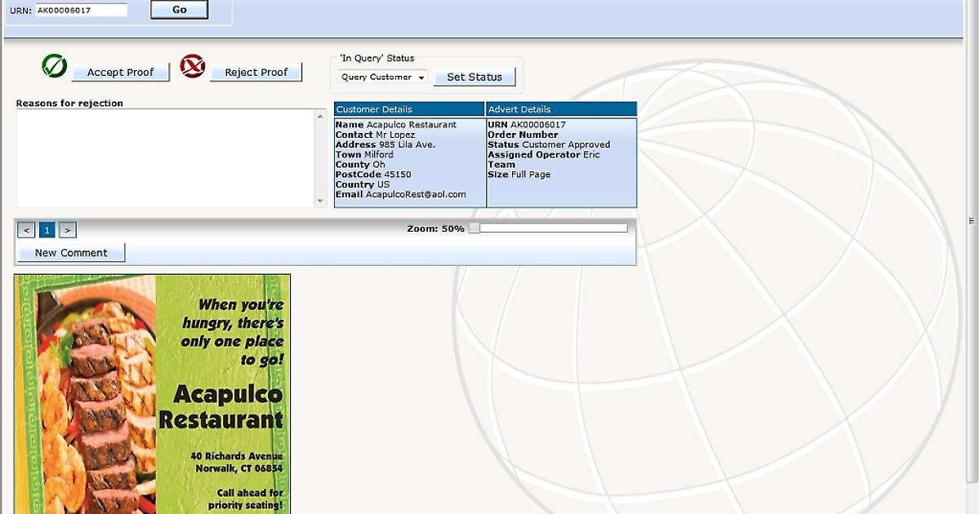Click the Country US row
The width and height of the screenshot is (980, 514).
(x=363, y=184)
